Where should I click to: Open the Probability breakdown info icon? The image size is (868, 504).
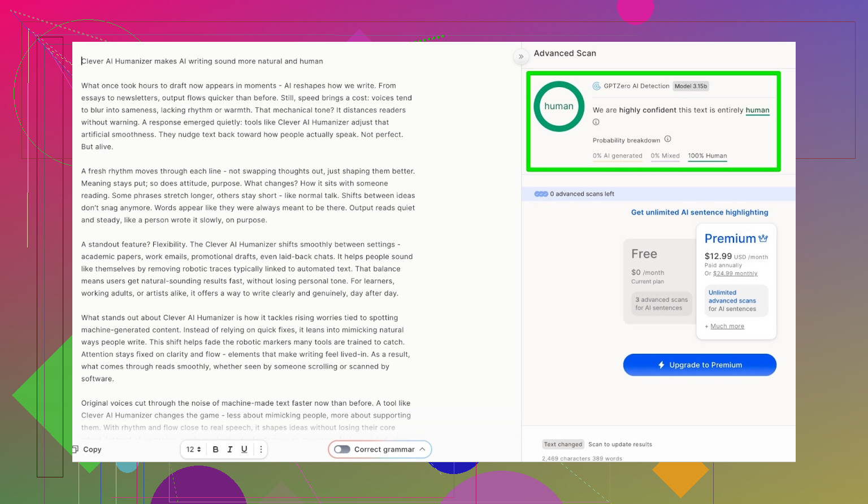coord(667,139)
